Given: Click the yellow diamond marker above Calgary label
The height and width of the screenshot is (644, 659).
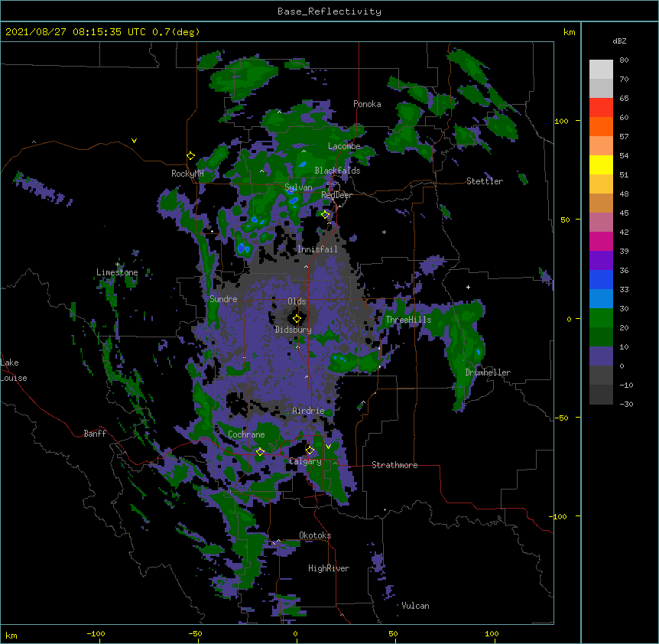Looking at the screenshot, I should tap(310, 450).
